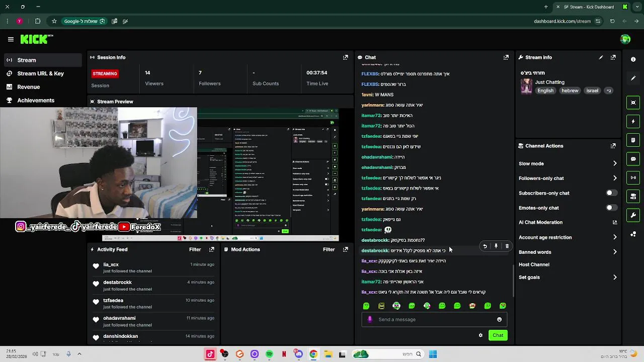Click the Windows Start button
The width and height of the screenshot is (644, 362).
pos(433,354)
